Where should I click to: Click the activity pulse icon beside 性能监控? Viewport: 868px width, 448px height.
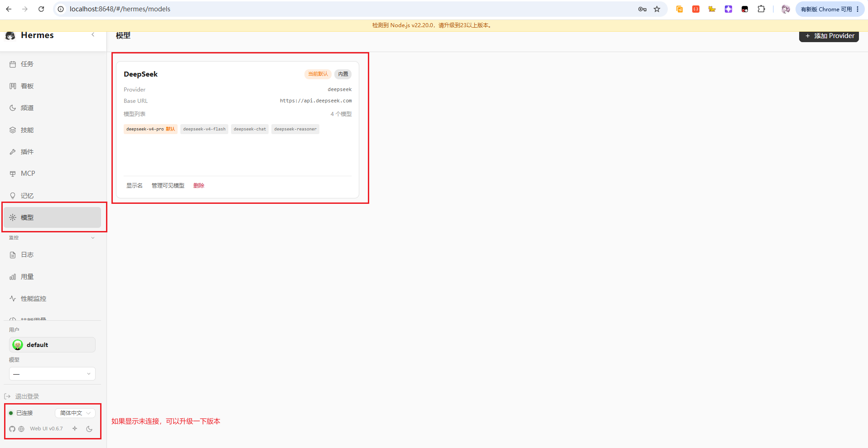click(13, 299)
